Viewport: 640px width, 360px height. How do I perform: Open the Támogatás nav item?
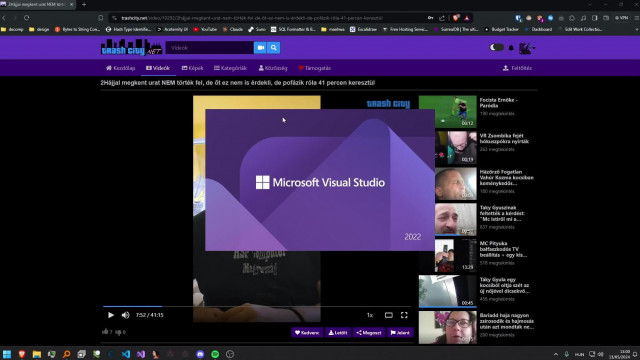[x=314, y=68]
